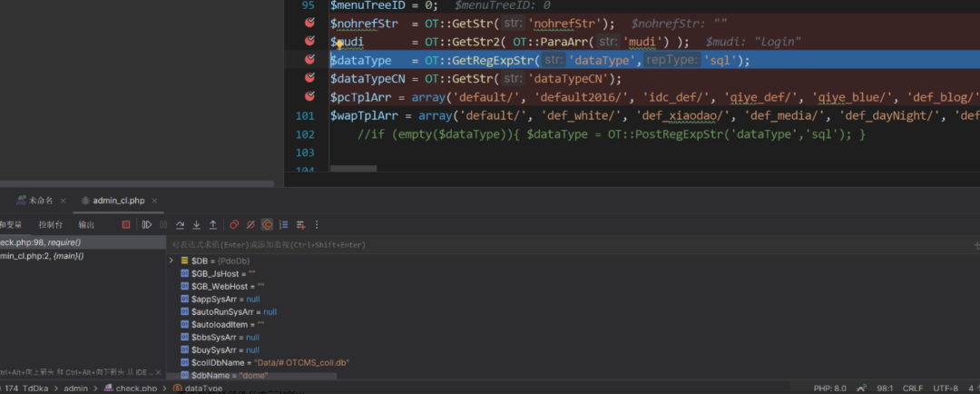The height and width of the screenshot is (394, 980).
Task: Toggle breakpoint on the $mudi line
Action: coord(309,41)
